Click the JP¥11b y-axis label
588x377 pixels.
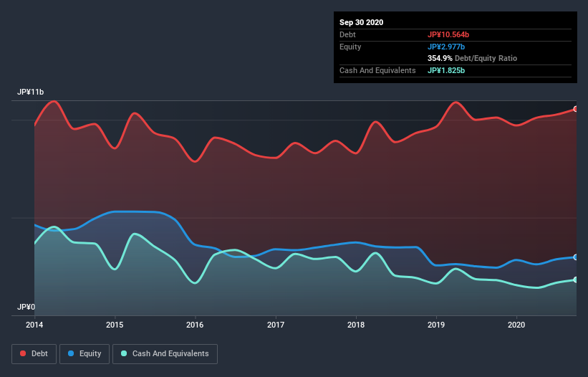point(30,92)
